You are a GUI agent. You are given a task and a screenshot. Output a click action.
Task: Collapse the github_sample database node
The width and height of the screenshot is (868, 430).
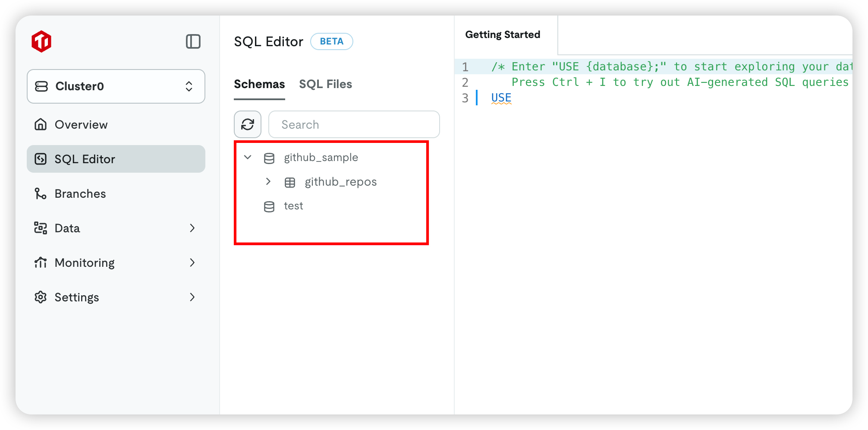point(248,158)
